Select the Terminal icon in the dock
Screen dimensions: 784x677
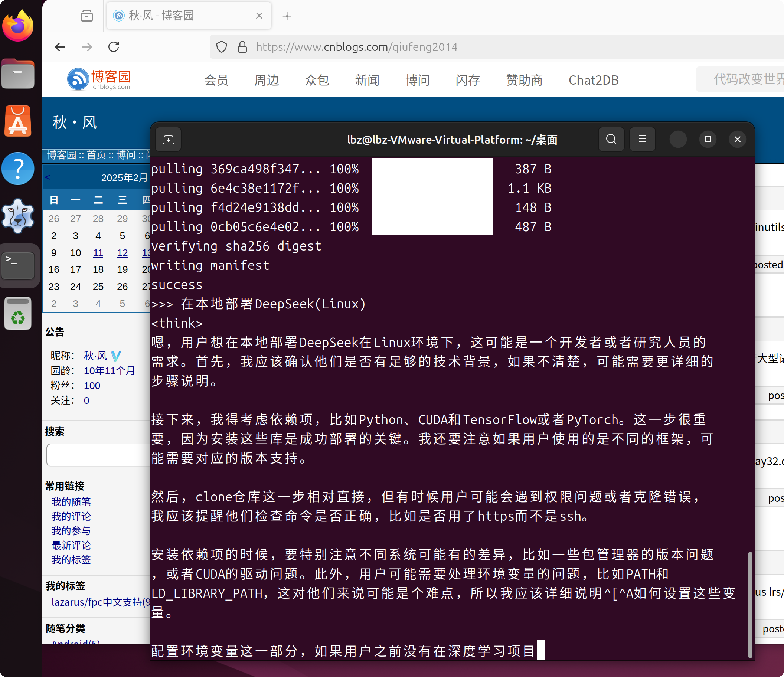pos(18,265)
